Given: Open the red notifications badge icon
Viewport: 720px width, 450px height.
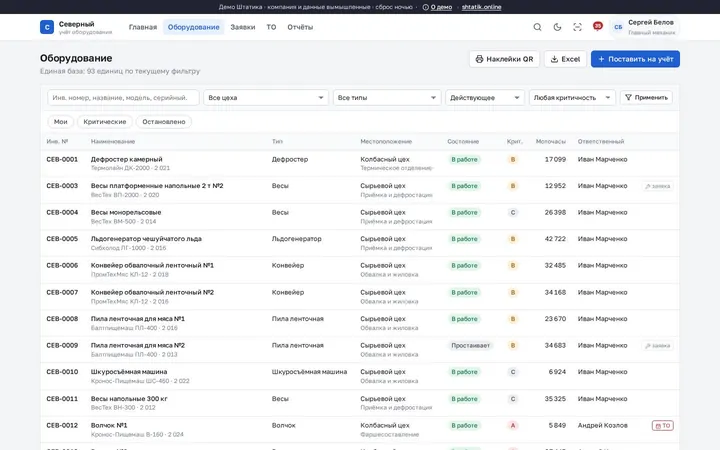Looking at the screenshot, I should click(x=597, y=26).
